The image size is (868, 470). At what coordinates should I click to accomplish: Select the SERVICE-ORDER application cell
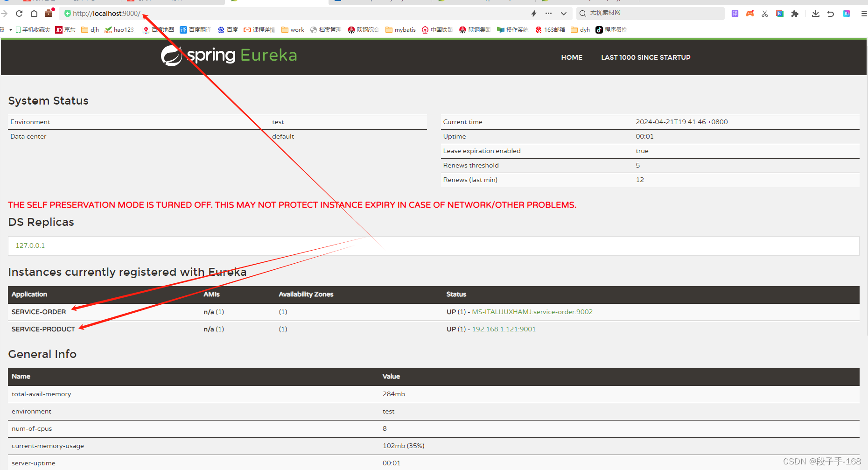pyautogui.click(x=39, y=312)
